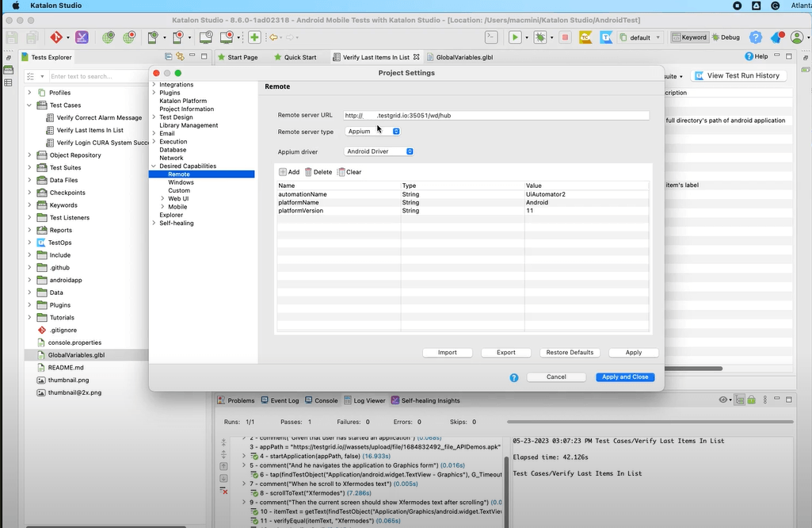Click the purple Katalon Studio Assist icon

(82, 37)
